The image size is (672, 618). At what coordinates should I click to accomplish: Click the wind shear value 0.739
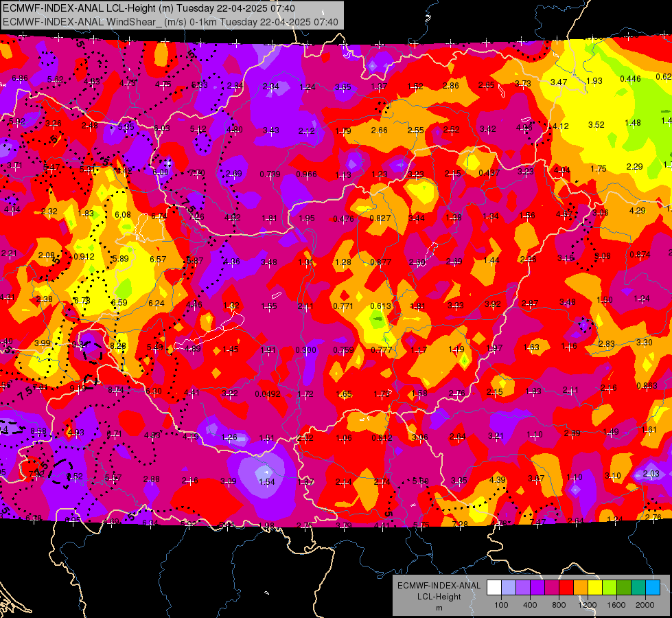(270, 174)
